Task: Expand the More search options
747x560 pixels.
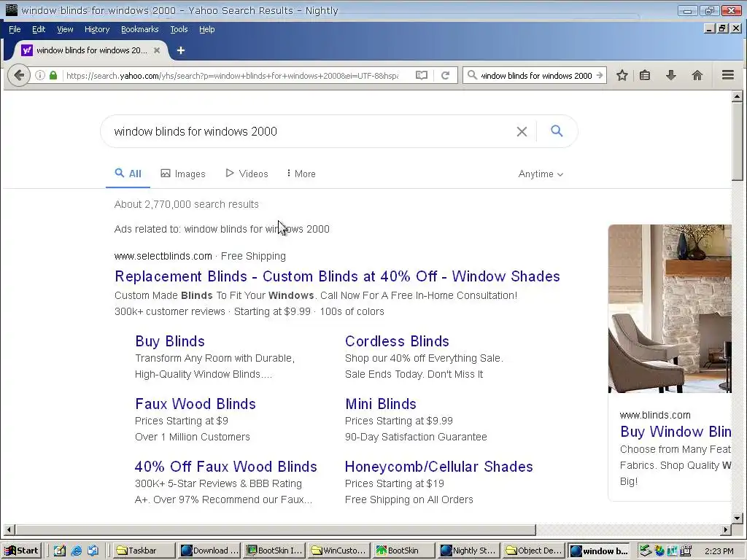Action: [x=301, y=174]
